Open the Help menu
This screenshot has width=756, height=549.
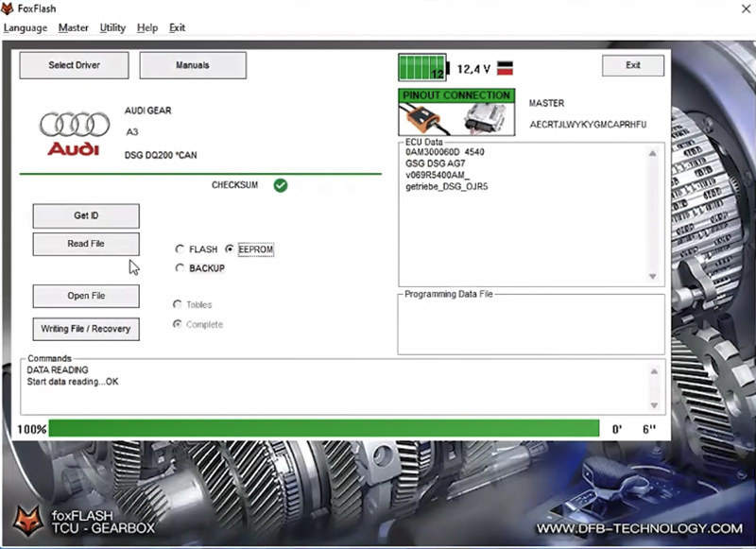tap(147, 28)
